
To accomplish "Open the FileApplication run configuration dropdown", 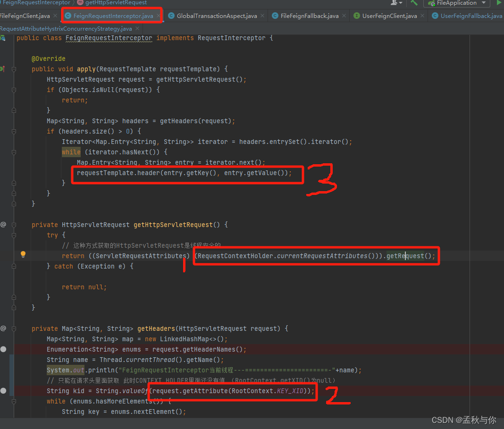I will [x=457, y=3].
